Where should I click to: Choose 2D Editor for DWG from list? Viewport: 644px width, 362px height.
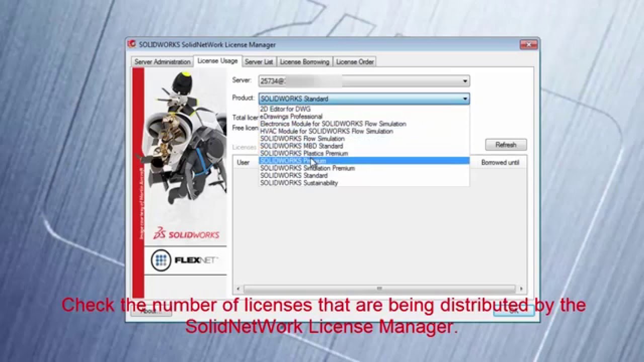[x=364, y=109]
